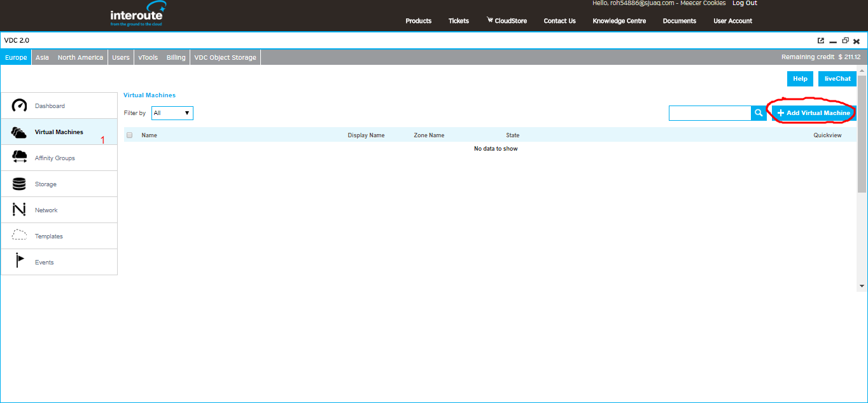Sort by the Zone Name column header
Screen dimensions: 868x403
coord(429,135)
